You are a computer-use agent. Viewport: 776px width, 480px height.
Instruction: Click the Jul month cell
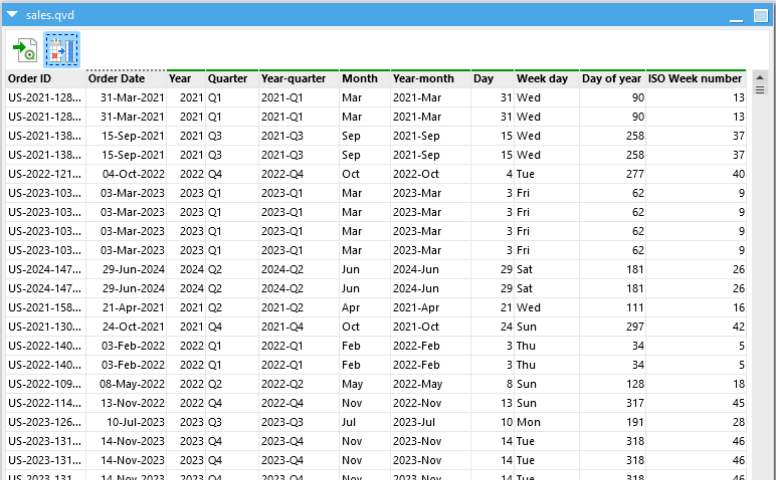365,423
